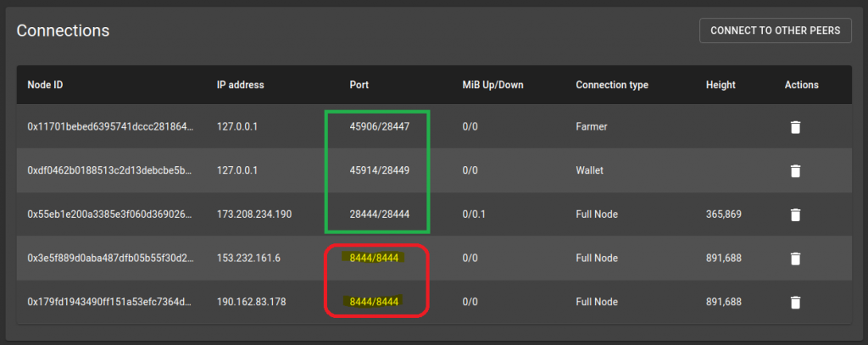Click port value 45914/28449
Viewport: 868px width, 345px height.
tap(379, 170)
